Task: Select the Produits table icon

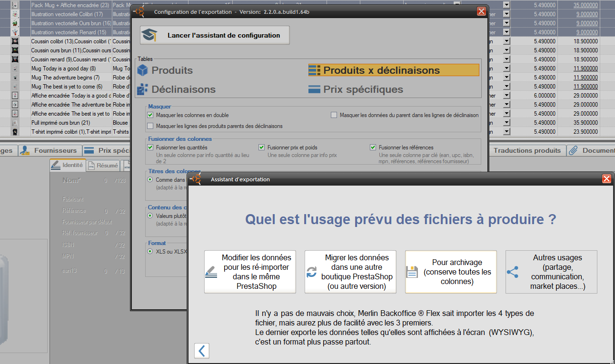Action: coord(143,70)
